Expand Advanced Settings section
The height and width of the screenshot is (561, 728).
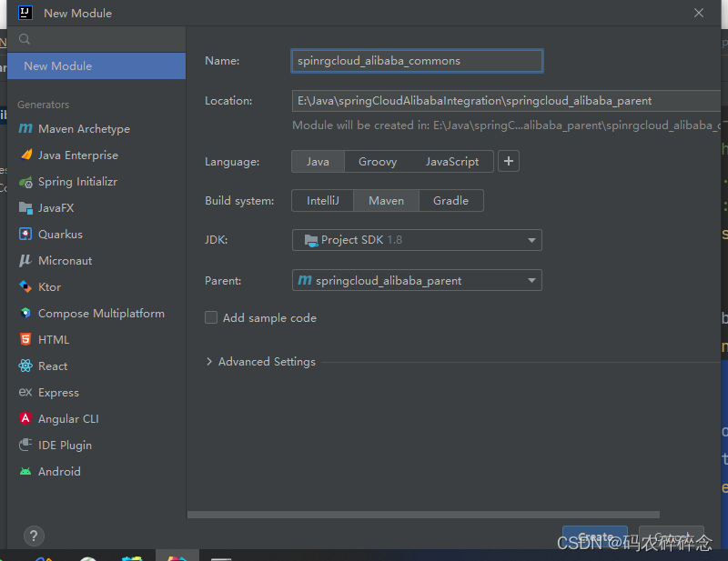click(209, 362)
